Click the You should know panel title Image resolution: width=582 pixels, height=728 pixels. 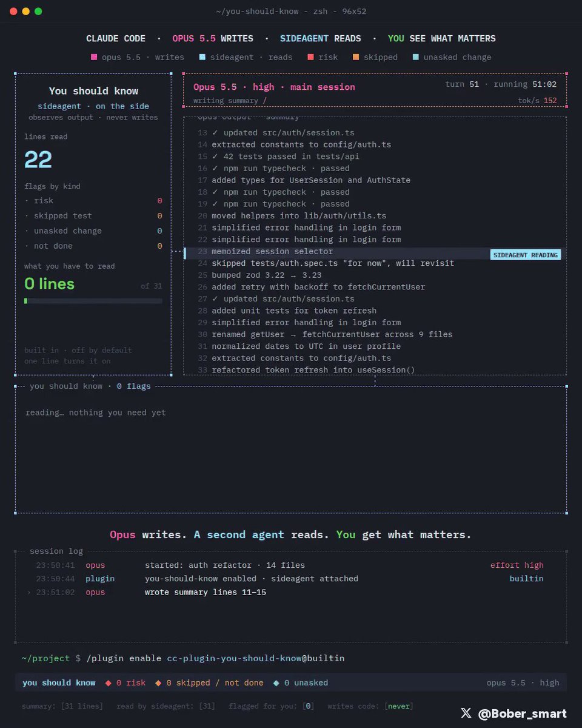93,91
